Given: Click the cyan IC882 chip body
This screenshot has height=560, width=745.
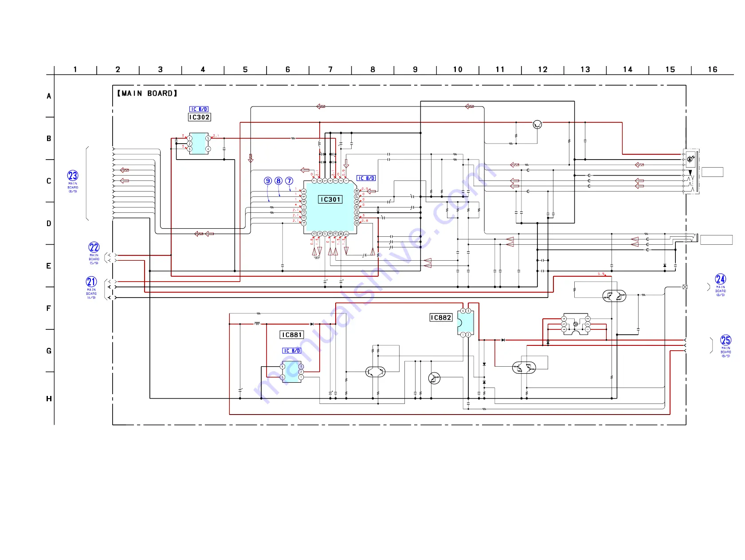Looking at the screenshot, I should pos(466,323).
